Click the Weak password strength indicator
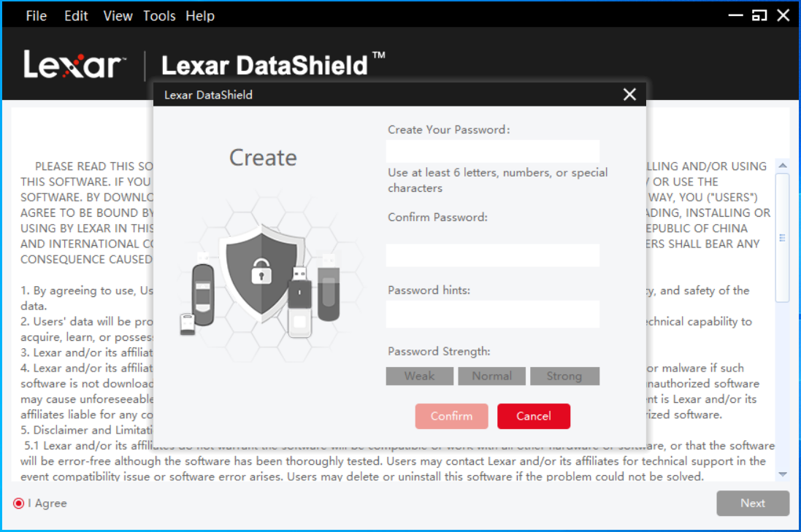 420,377
